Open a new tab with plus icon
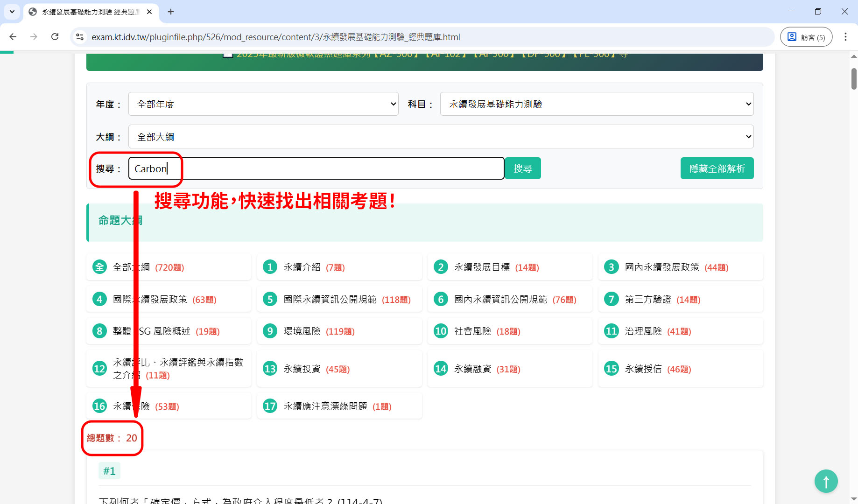Viewport: 858px width, 504px height. coord(171,12)
